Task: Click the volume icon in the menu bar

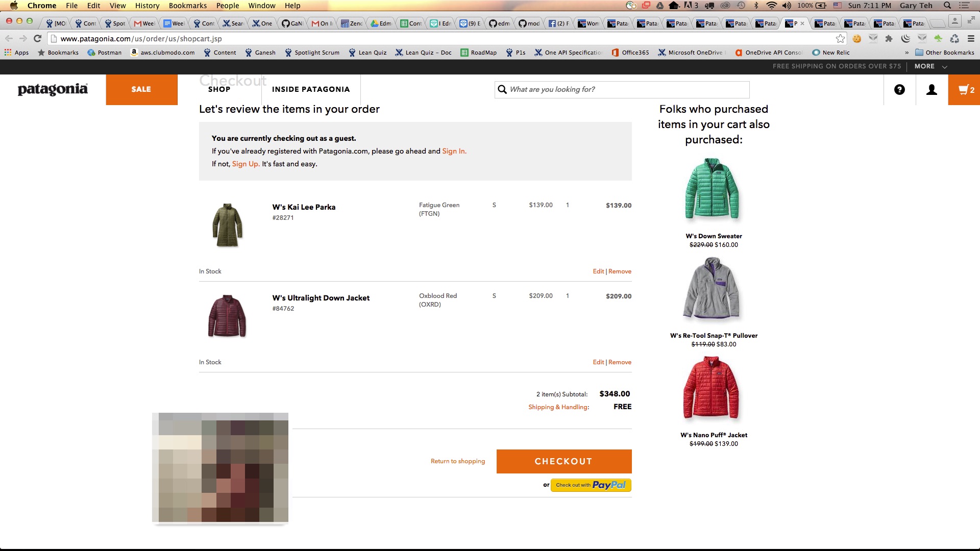Action: click(787, 6)
